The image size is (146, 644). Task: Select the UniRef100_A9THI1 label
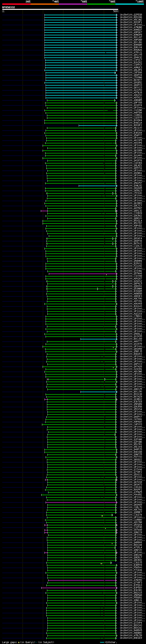pyautogui.click(x=131, y=98)
